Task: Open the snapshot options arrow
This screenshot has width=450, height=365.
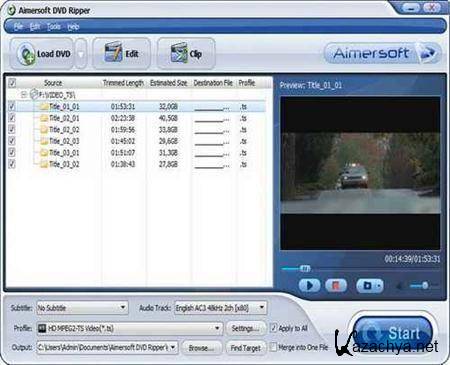Action: pyautogui.click(x=379, y=286)
